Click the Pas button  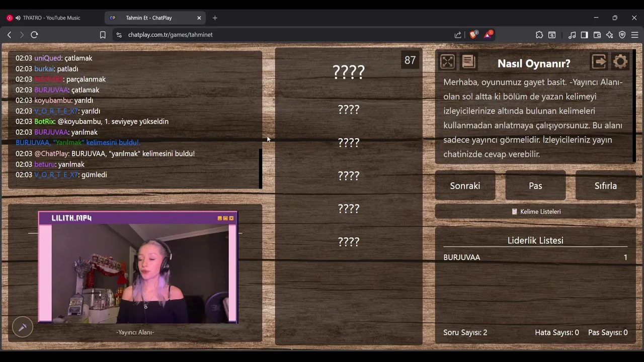click(x=535, y=186)
